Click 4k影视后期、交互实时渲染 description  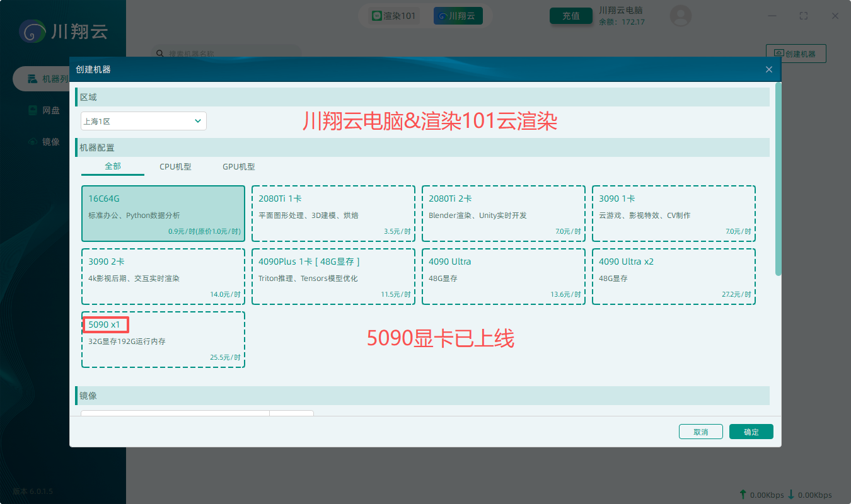coord(134,278)
